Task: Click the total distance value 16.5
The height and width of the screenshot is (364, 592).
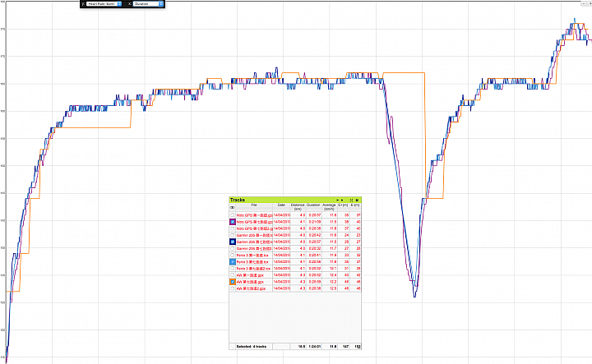Action: pos(301,346)
